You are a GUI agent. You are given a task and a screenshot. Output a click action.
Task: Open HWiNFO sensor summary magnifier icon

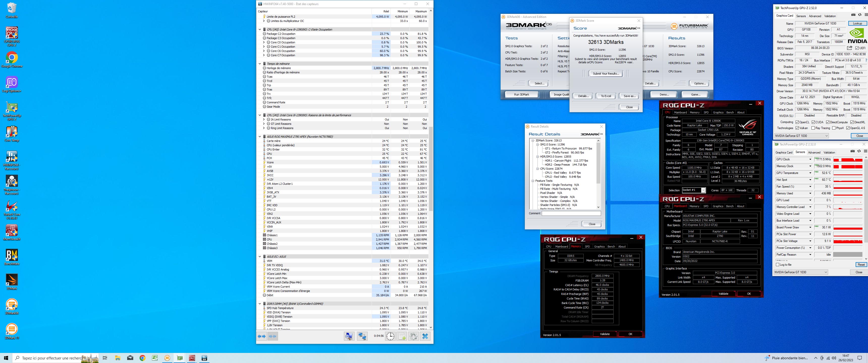[x=349, y=336]
